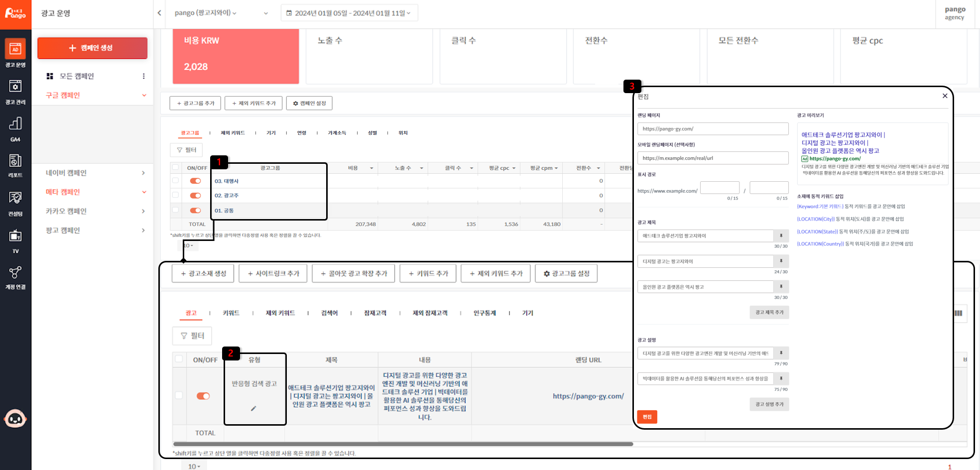Switch to the 잠재고객 tab
This screenshot has width=980, height=470.
point(375,313)
